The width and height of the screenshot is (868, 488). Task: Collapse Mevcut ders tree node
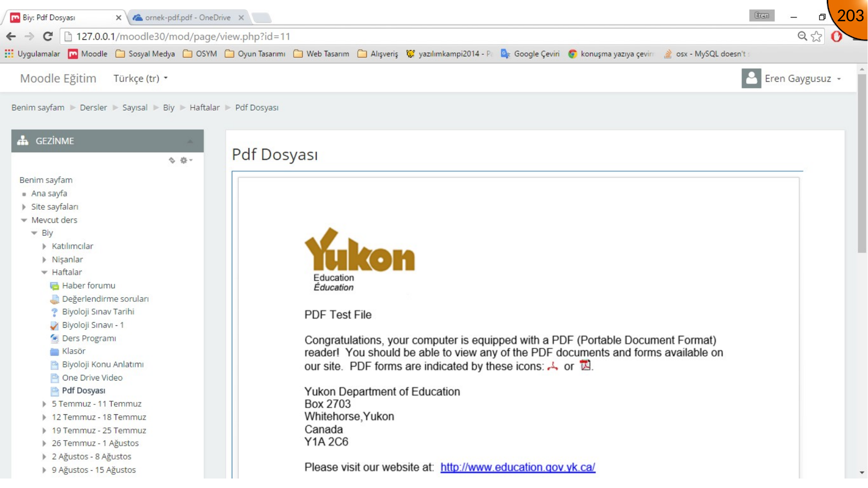(24, 221)
